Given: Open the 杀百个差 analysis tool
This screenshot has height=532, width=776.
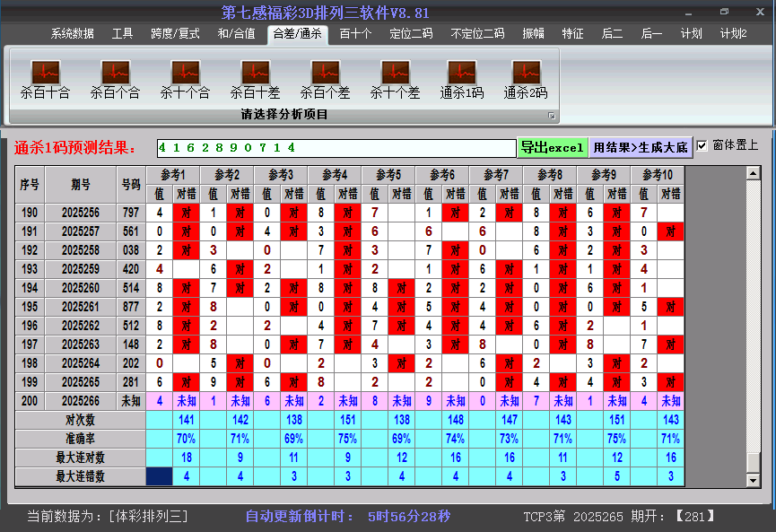Looking at the screenshot, I should coord(324,72).
